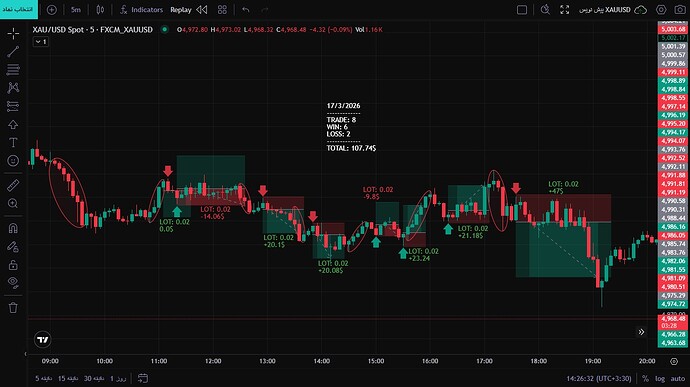Start Replay mode
Screen dimensions: 690x387
[181, 10]
